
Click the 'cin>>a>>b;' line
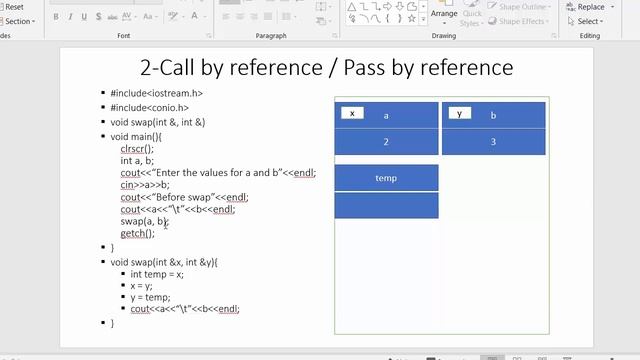tap(145, 185)
